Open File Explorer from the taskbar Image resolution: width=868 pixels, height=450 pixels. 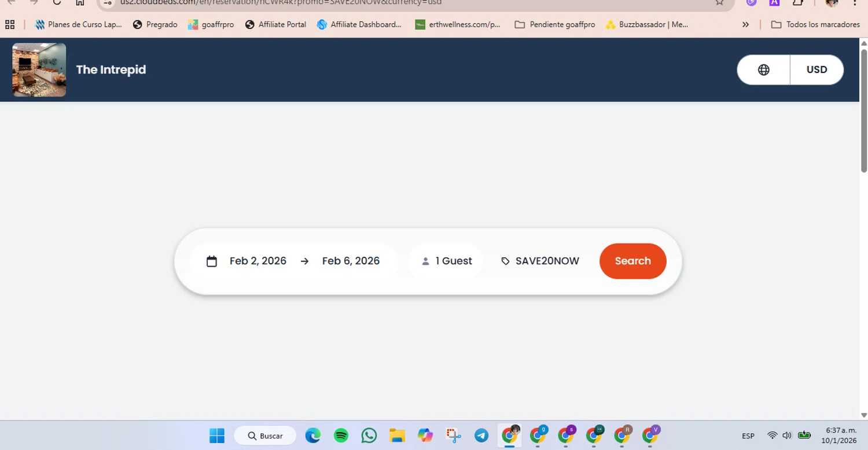pos(397,436)
